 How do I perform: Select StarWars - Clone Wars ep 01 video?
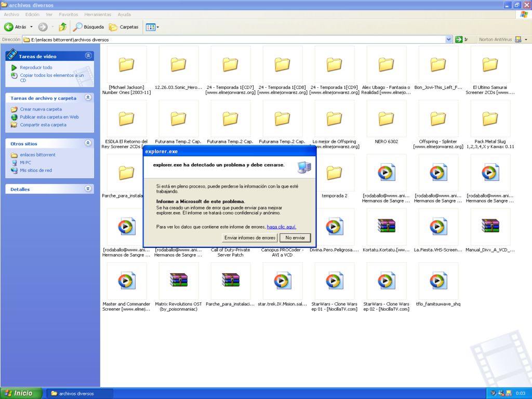[x=334, y=288]
